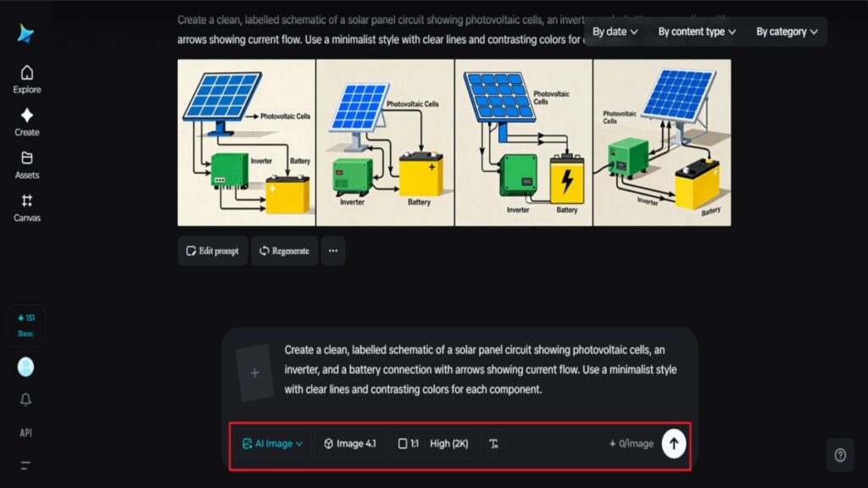This screenshot has width=868, height=488.
Task: Open the help question mark button
Action: click(x=839, y=455)
